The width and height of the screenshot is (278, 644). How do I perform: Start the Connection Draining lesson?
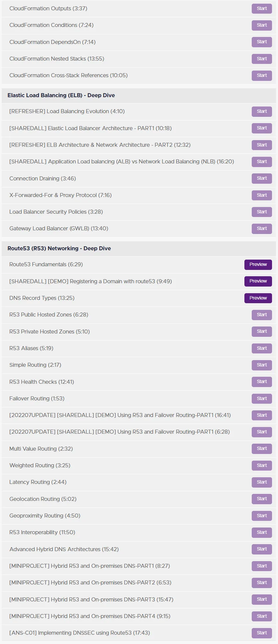tap(262, 178)
